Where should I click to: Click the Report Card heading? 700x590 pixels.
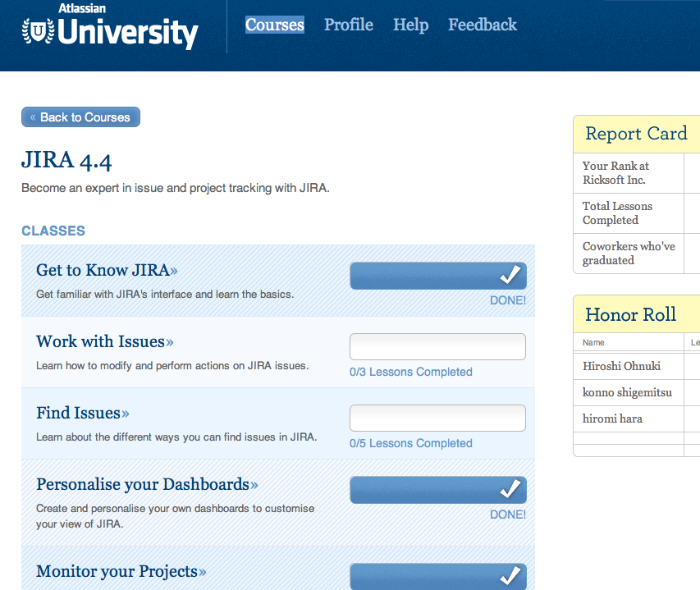coord(636,134)
